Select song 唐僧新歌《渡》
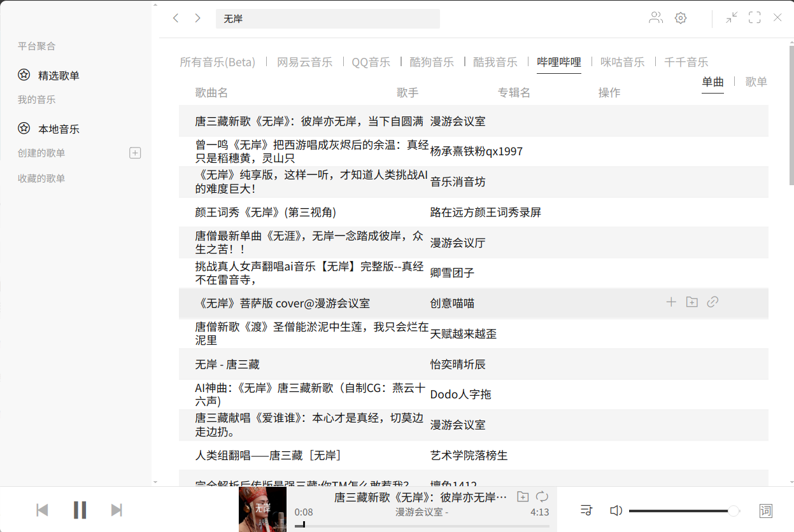 coord(312,333)
